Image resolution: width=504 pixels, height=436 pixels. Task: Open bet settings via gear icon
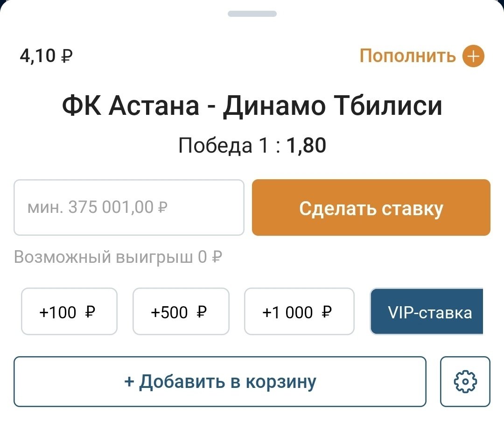pos(465,381)
